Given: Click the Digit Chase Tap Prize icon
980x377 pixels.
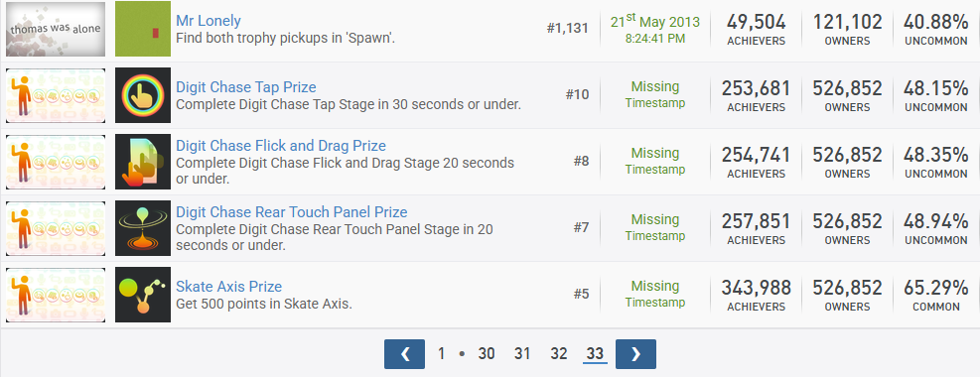Looking at the screenshot, I should click(x=143, y=95).
